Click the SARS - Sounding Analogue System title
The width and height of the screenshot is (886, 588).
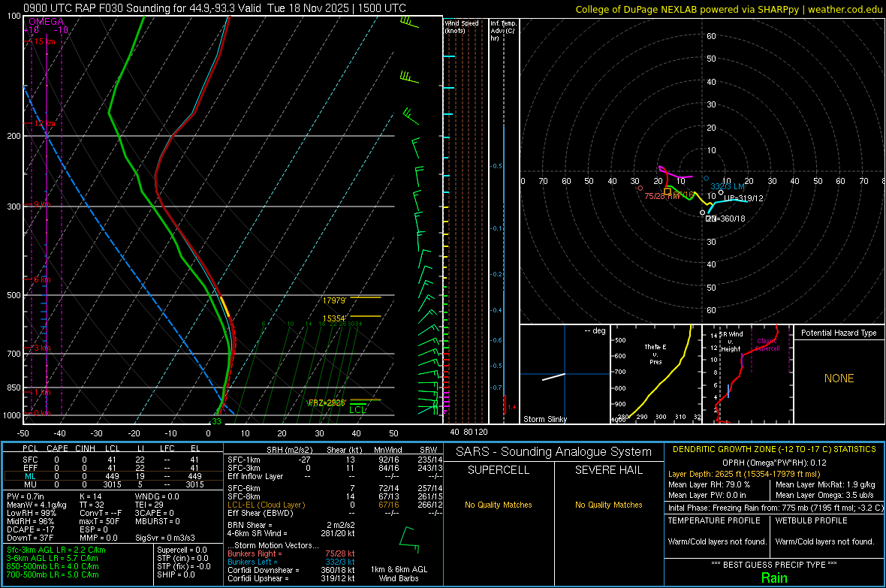pyautogui.click(x=554, y=452)
